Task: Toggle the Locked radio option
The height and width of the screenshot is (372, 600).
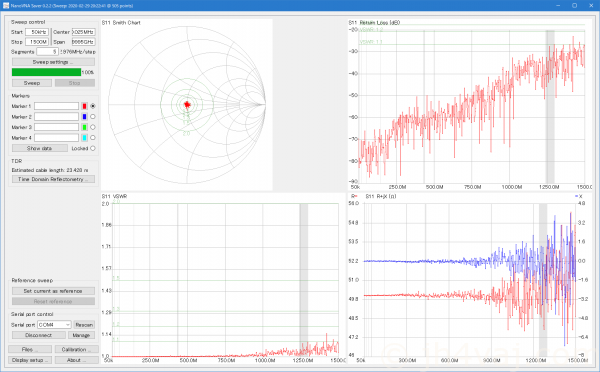Action: tap(93, 148)
